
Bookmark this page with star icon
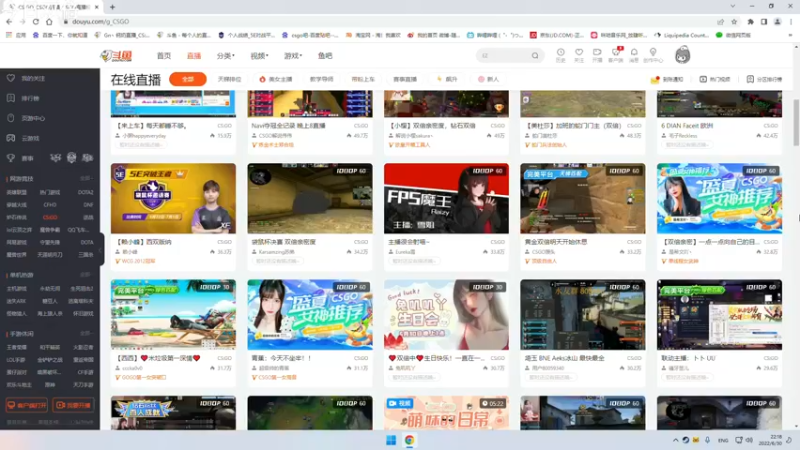pyautogui.click(x=734, y=21)
